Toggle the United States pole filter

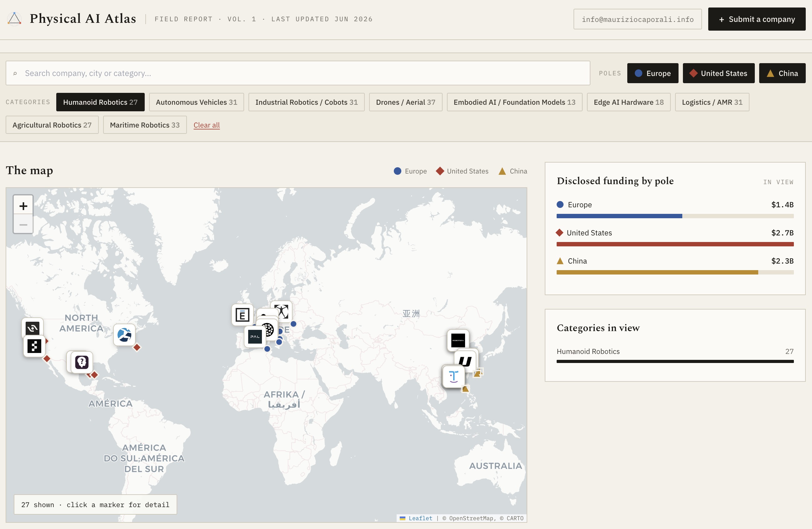tap(718, 73)
